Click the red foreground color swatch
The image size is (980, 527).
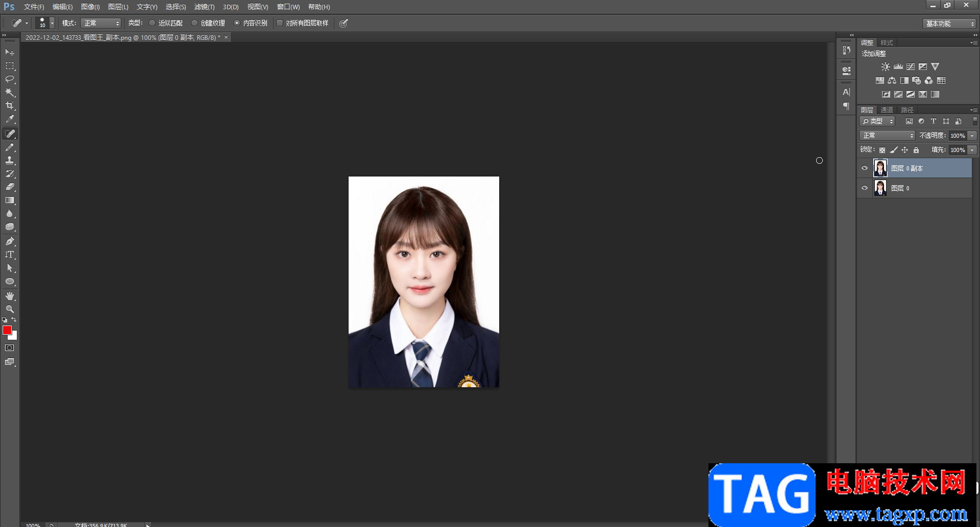point(7,330)
